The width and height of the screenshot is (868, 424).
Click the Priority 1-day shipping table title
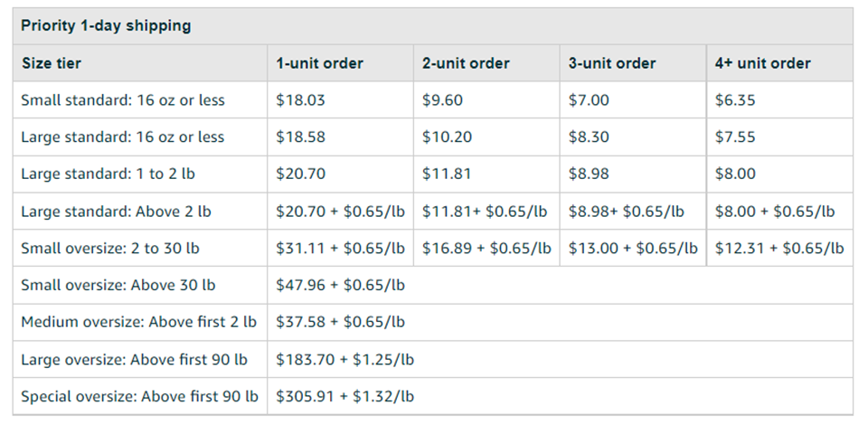tap(106, 26)
